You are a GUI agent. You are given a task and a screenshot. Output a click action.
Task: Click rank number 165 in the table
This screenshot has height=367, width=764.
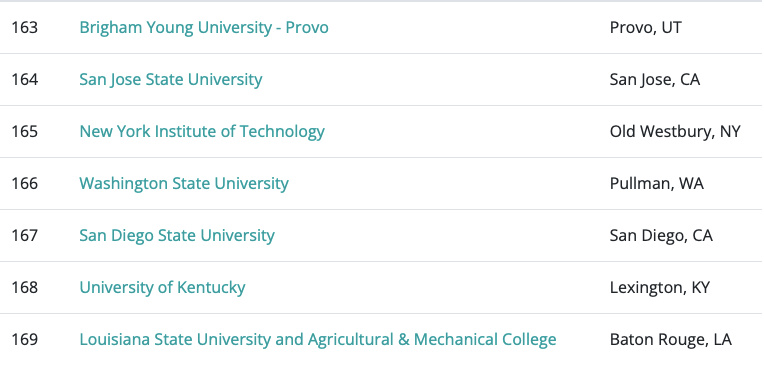point(25,132)
